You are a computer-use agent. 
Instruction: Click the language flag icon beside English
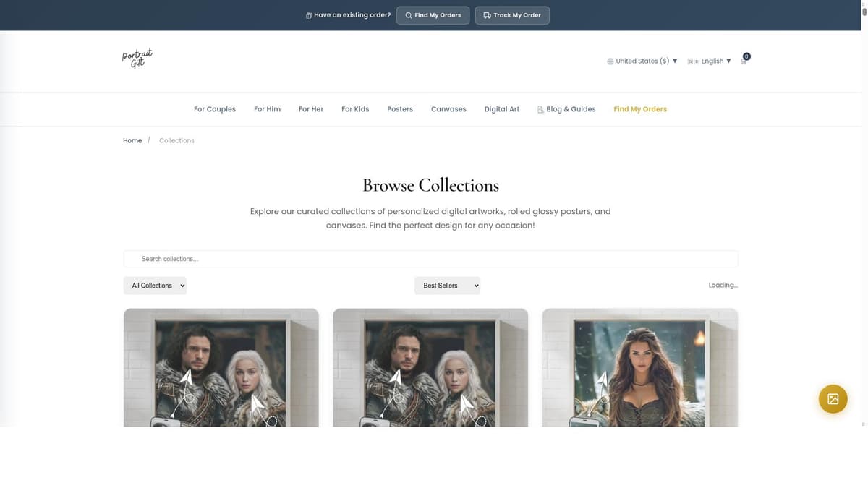tap(692, 61)
